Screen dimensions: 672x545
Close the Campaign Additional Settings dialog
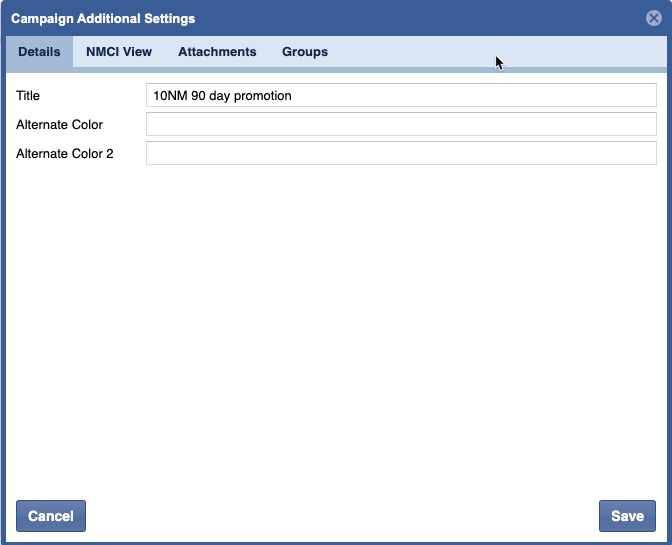click(653, 18)
